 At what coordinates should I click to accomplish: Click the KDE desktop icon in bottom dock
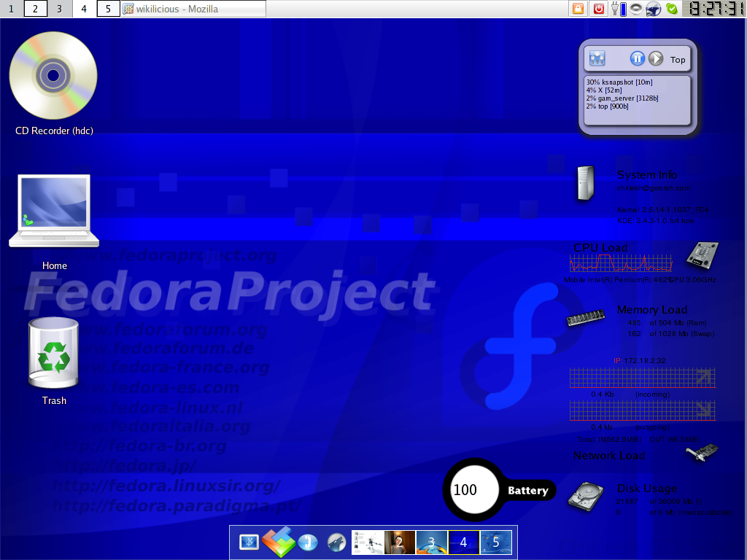tap(249, 542)
